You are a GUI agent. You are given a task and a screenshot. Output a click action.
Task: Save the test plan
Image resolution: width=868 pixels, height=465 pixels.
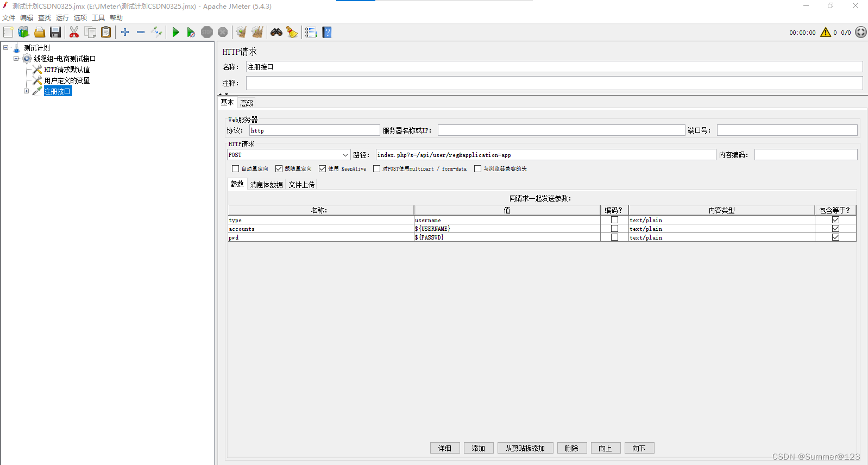[x=55, y=33]
